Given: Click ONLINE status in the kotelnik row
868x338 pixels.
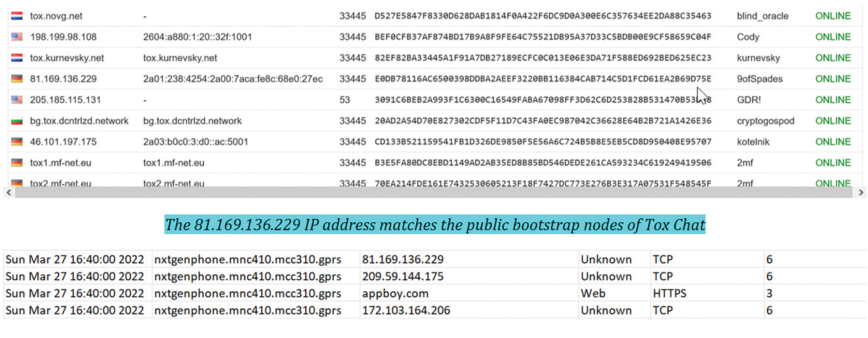Looking at the screenshot, I should tap(833, 141).
